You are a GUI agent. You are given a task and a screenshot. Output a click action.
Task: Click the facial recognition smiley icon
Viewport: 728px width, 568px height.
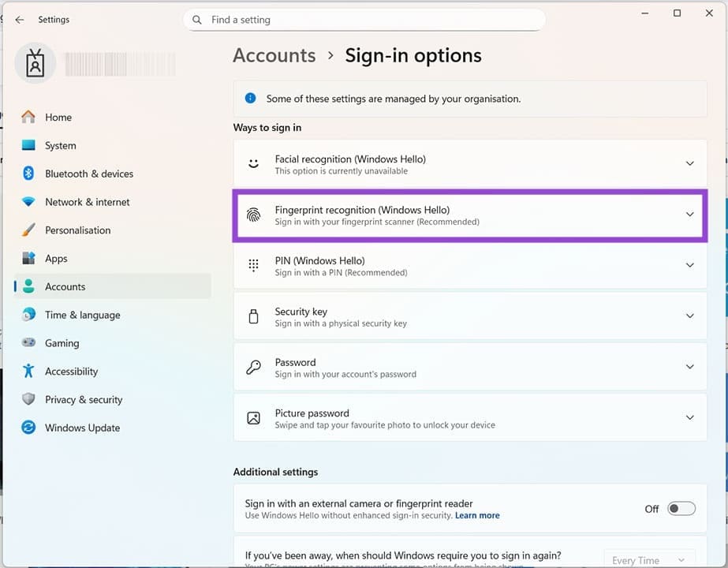click(x=253, y=164)
